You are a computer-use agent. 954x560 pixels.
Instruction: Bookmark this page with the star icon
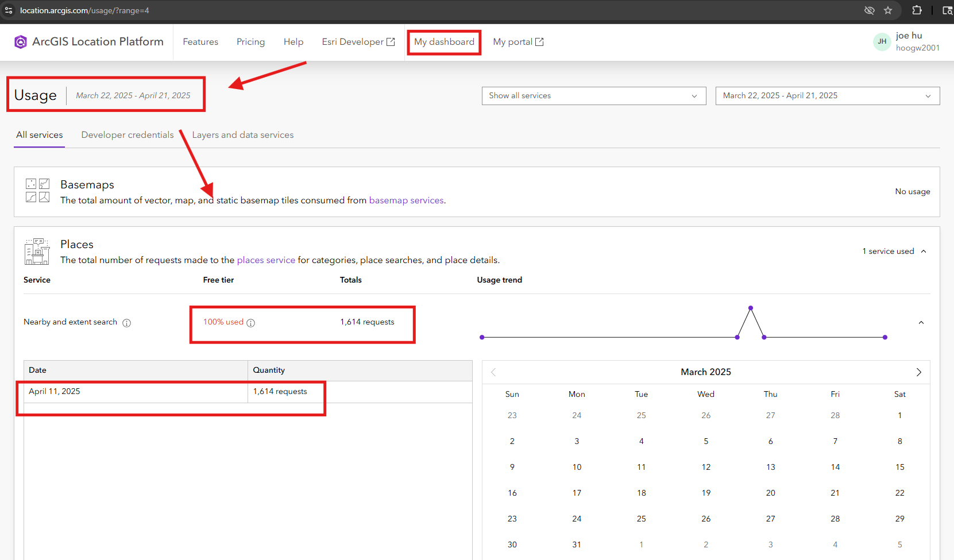[x=888, y=10]
